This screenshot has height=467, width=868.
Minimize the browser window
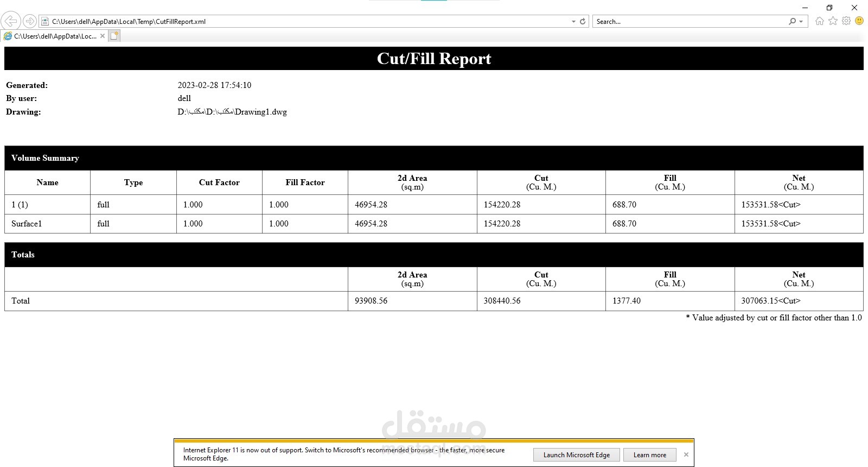pyautogui.click(x=805, y=8)
